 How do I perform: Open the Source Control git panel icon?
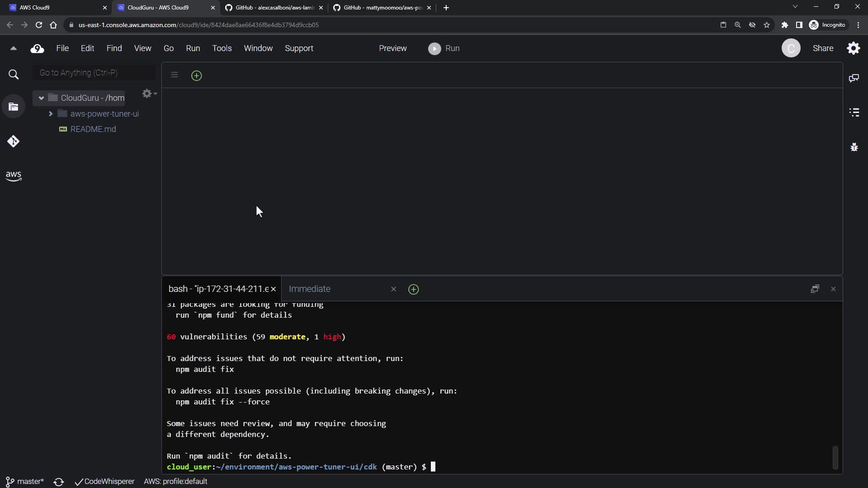click(x=13, y=141)
